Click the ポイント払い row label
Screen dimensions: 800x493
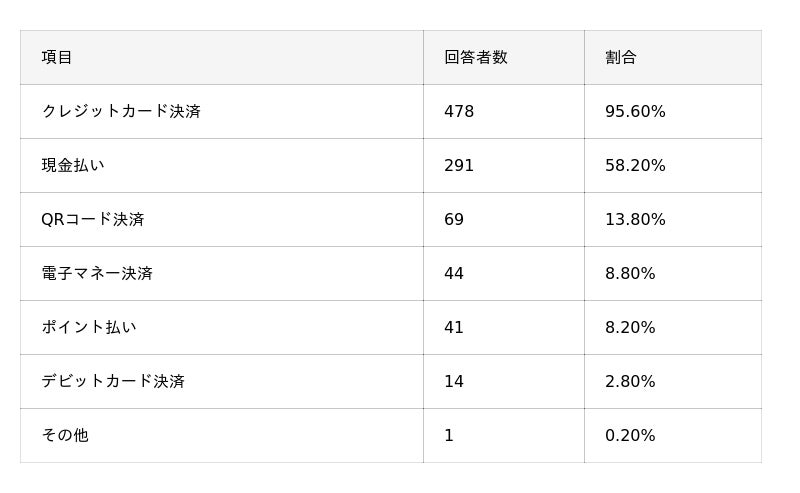[89, 327]
